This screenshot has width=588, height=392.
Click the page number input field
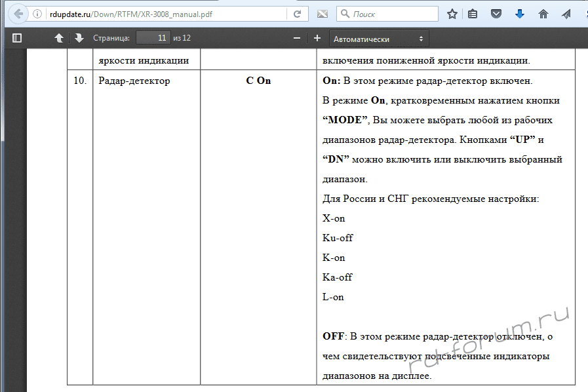153,38
